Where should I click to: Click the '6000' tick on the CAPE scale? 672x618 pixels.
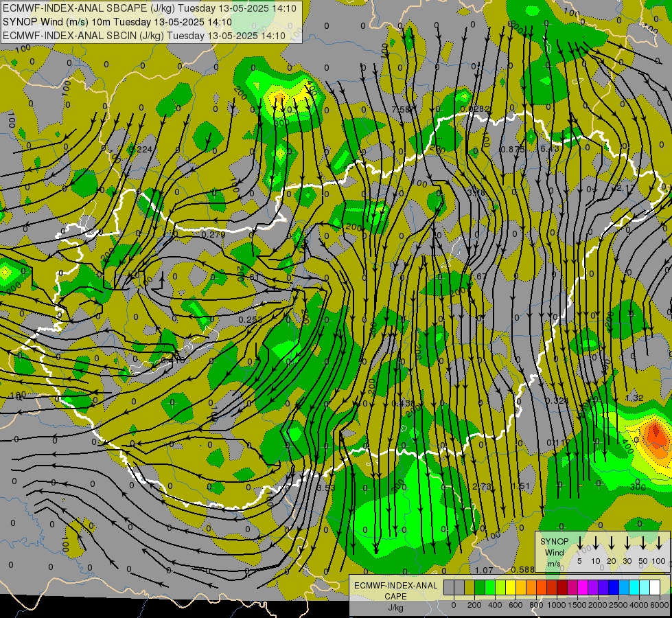click(660, 605)
